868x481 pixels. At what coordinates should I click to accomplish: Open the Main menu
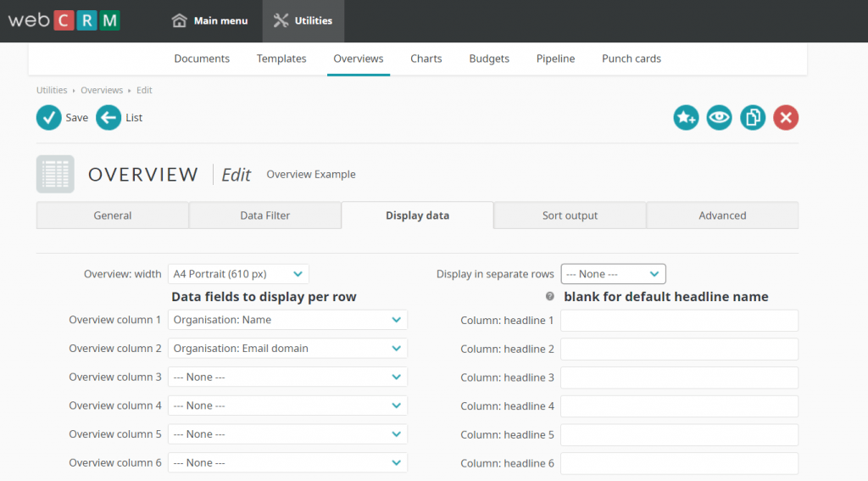pos(210,20)
